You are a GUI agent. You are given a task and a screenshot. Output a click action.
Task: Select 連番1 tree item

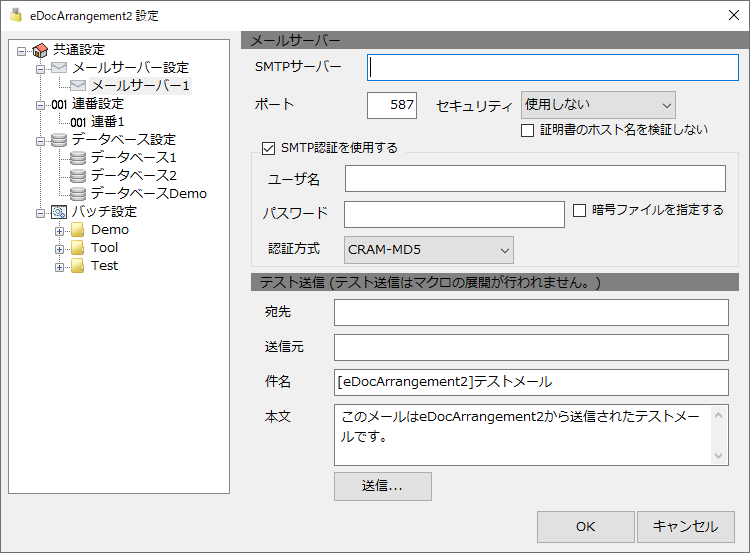pyautogui.click(x=98, y=122)
